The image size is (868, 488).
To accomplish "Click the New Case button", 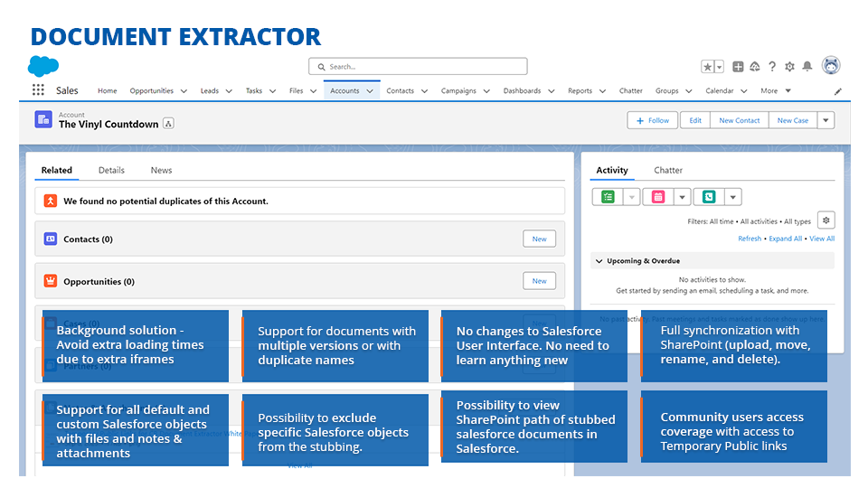I will pyautogui.click(x=793, y=120).
